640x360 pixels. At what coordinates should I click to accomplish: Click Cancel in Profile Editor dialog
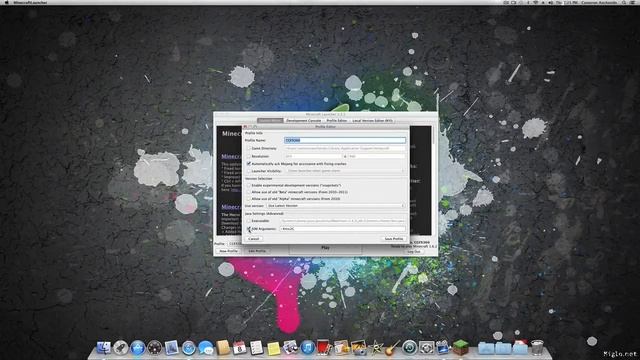click(253, 238)
